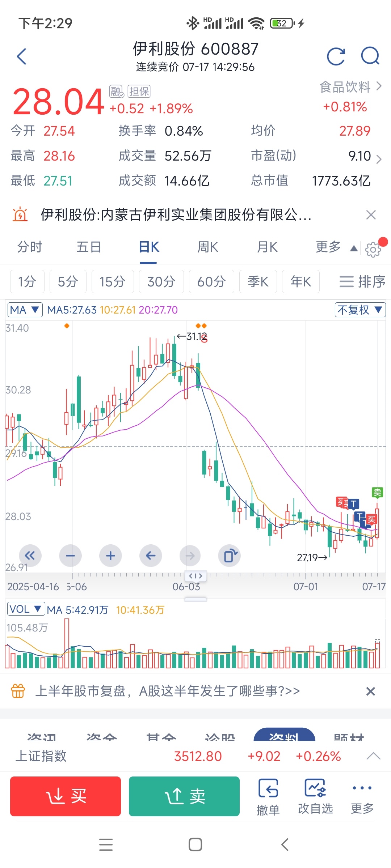The width and height of the screenshot is (391, 868).
Task: Tap the green 卖 sell button
Action: (x=184, y=796)
